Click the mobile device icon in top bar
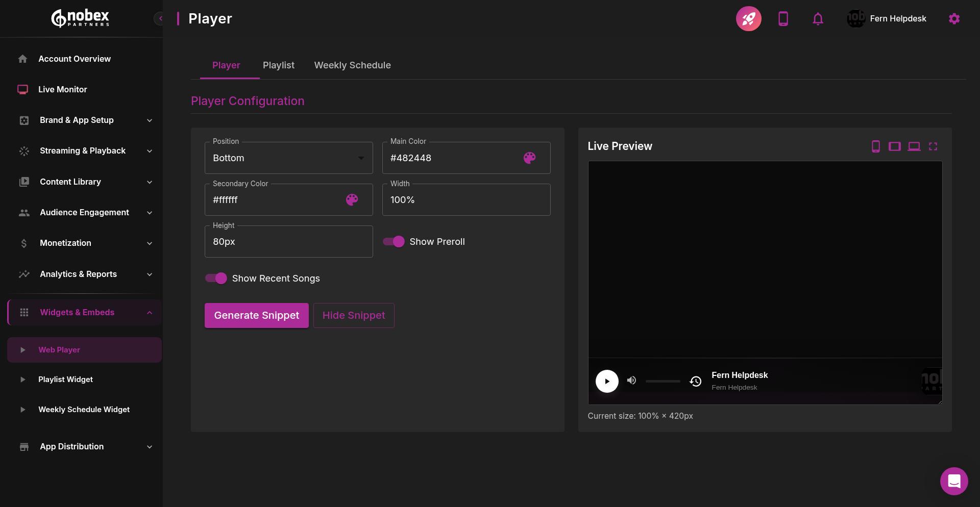Image resolution: width=980 pixels, height=507 pixels. tap(783, 18)
